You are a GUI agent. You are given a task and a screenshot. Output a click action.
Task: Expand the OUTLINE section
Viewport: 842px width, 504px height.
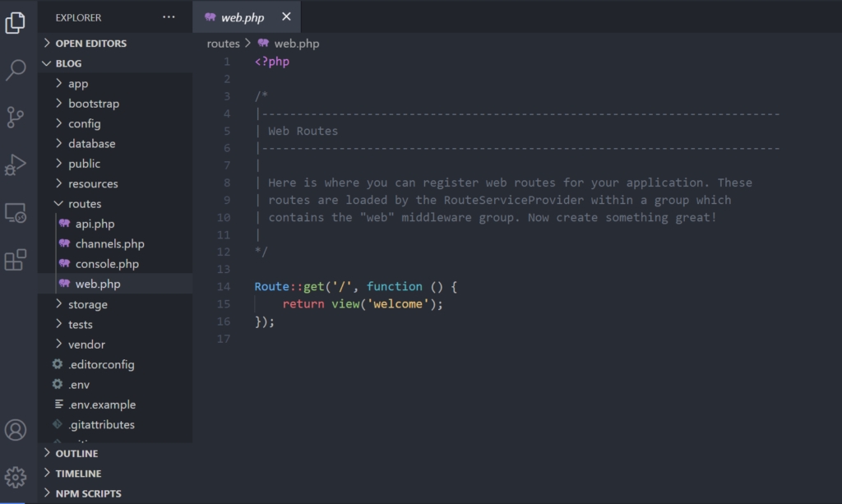[x=76, y=454]
